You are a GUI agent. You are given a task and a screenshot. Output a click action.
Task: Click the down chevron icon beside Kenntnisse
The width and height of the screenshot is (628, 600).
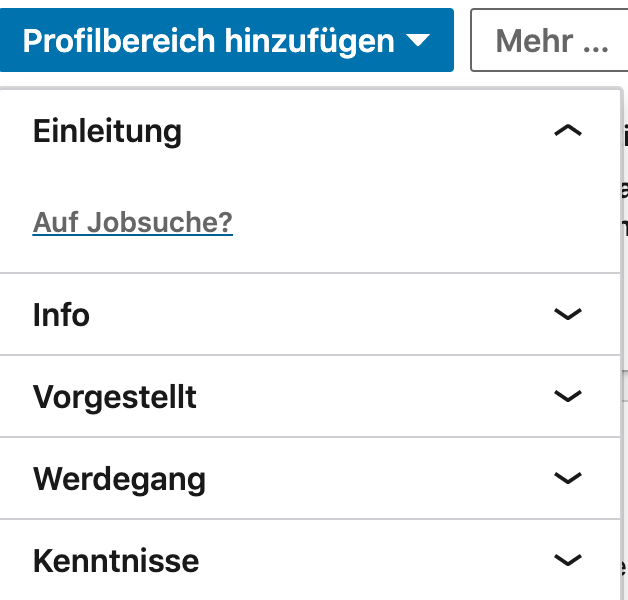(x=568, y=560)
